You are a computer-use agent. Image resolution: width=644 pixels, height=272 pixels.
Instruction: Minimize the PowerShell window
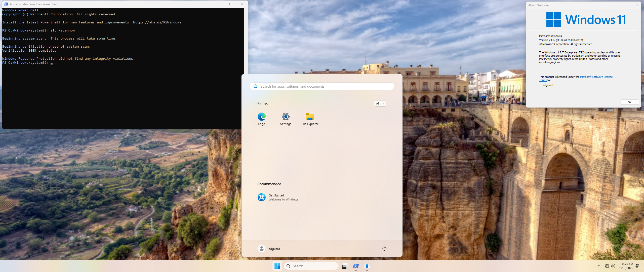tap(219, 4)
